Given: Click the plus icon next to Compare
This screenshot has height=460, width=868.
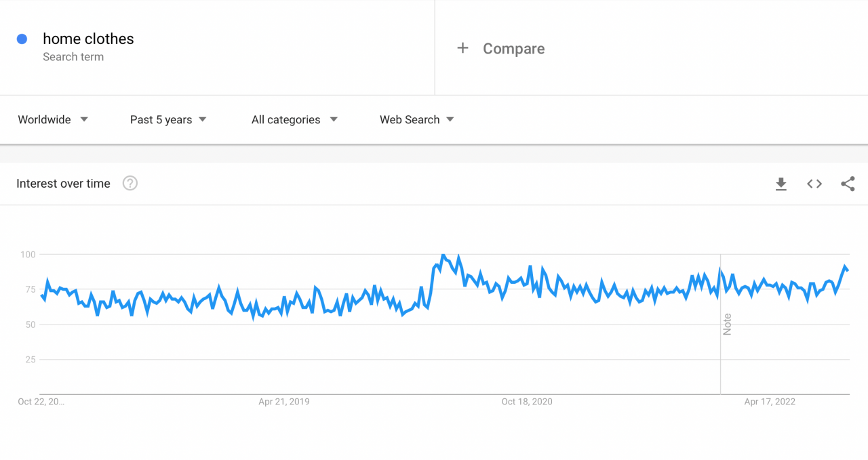Looking at the screenshot, I should [462, 48].
